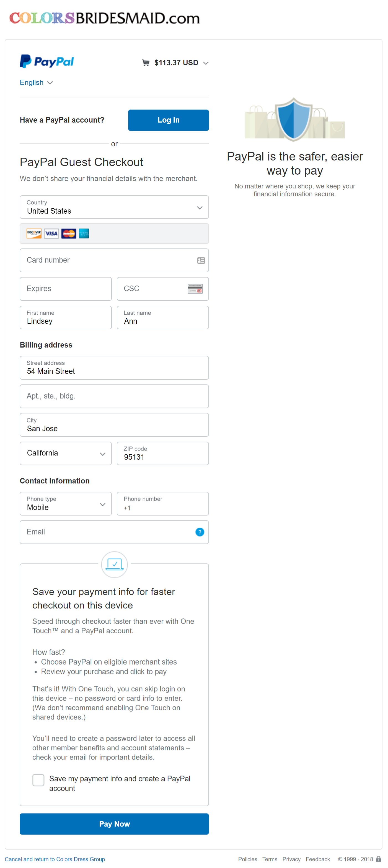Click Cancel and return to Colors Dress Group
The width and height of the screenshot is (388, 868).
click(55, 859)
